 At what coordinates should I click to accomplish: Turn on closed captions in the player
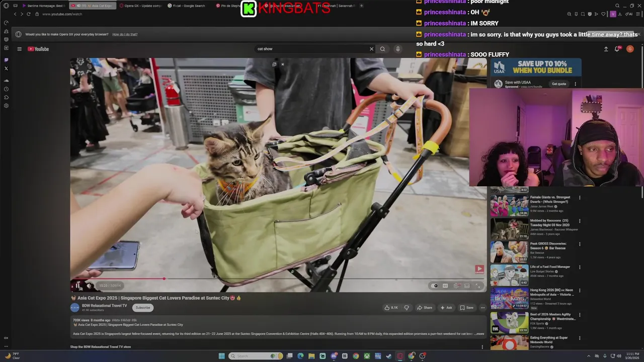pyautogui.click(x=445, y=286)
